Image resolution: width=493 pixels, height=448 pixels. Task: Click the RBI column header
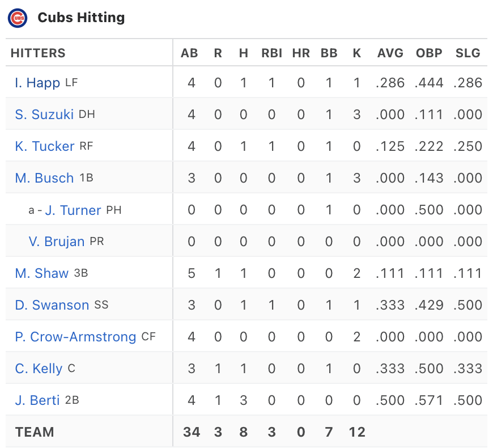(271, 53)
